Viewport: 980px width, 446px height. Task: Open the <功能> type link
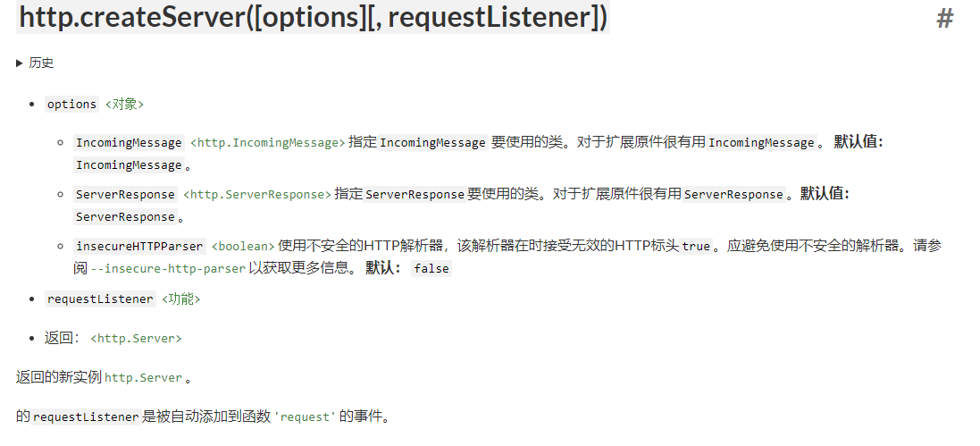click(x=180, y=299)
